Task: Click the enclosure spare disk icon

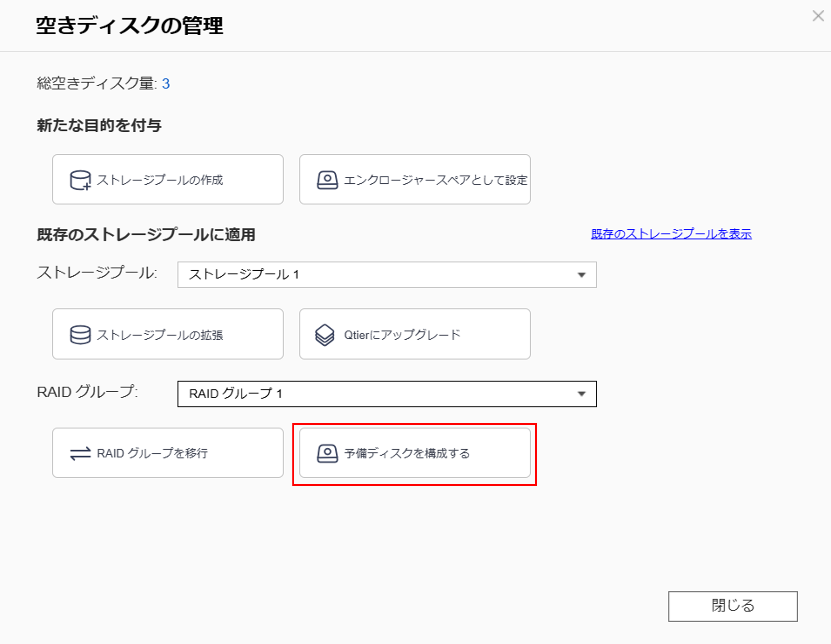Action: (x=327, y=180)
